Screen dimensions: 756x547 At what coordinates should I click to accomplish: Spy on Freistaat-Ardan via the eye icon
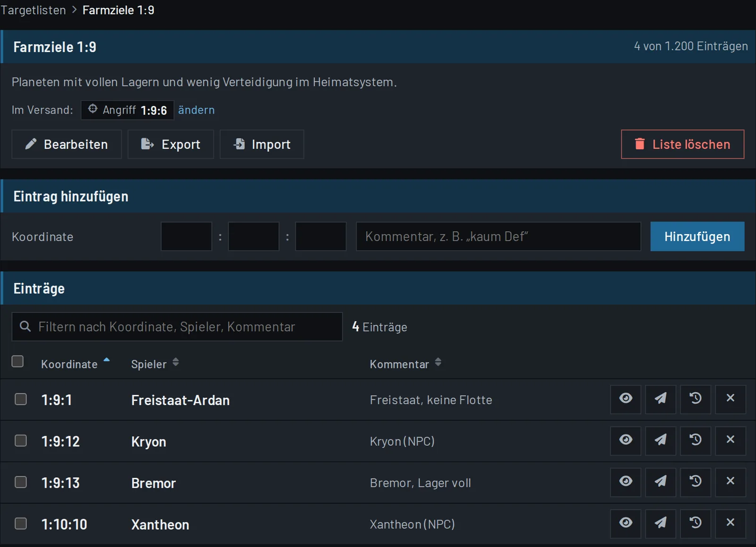pyautogui.click(x=626, y=399)
